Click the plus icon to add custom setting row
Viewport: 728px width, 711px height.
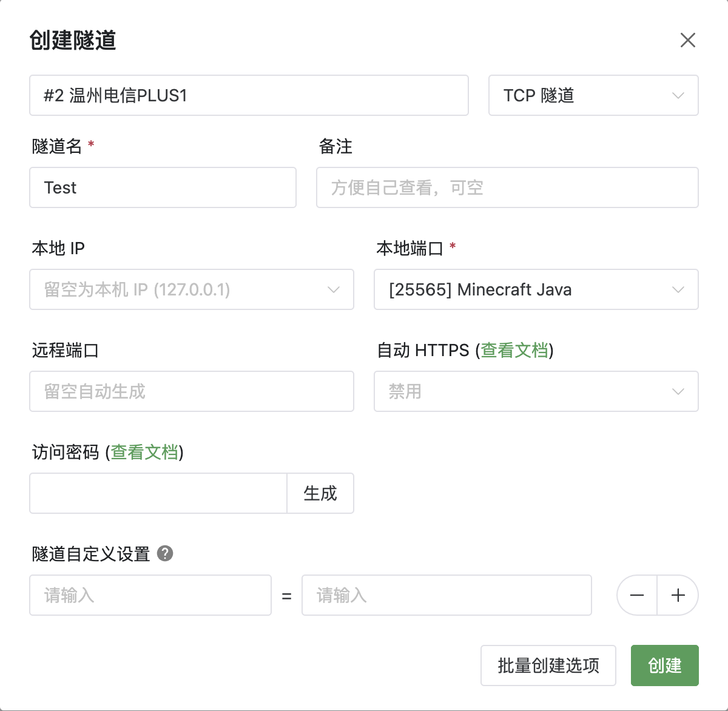[x=678, y=595]
